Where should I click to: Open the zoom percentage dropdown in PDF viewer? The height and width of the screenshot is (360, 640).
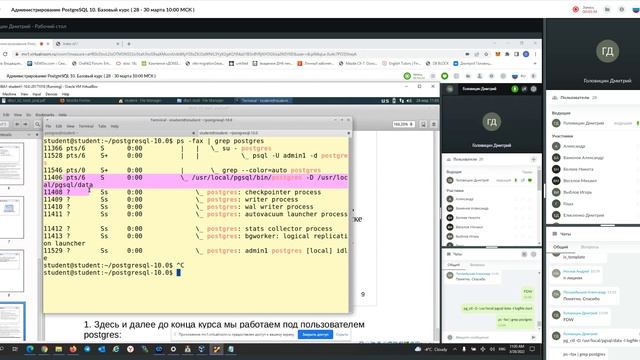click(403, 124)
